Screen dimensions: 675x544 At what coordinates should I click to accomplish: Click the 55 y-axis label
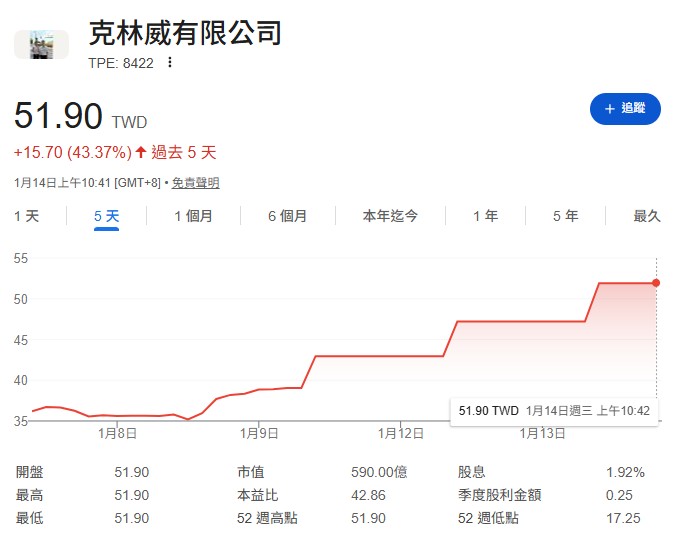(21, 258)
